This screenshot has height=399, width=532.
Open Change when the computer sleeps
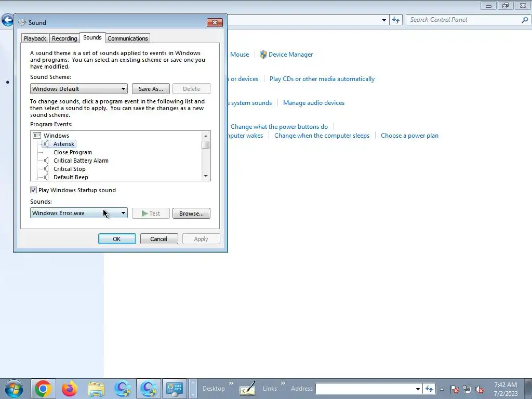click(x=322, y=136)
